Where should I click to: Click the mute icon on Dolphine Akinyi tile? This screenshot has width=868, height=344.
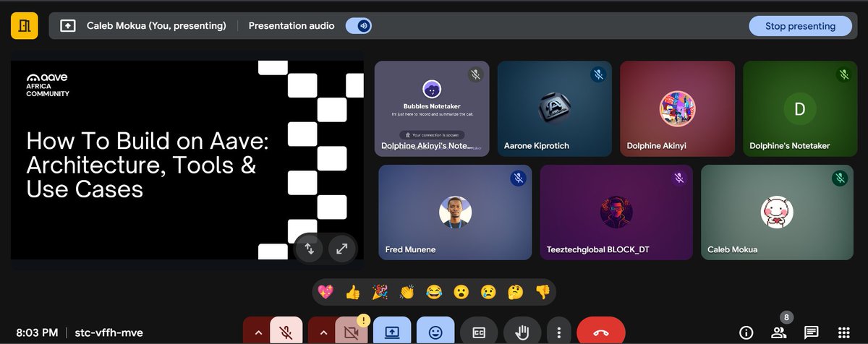pos(721,74)
